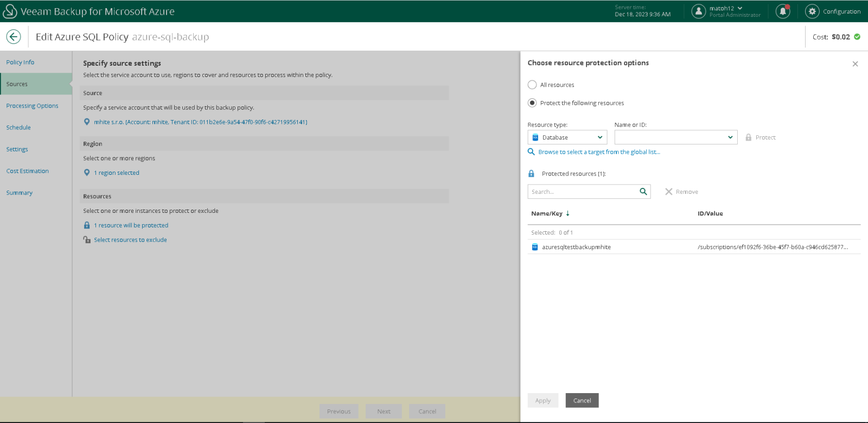The image size is (868, 423).
Task: Go to Processing Options step
Action: coord(32,106)
